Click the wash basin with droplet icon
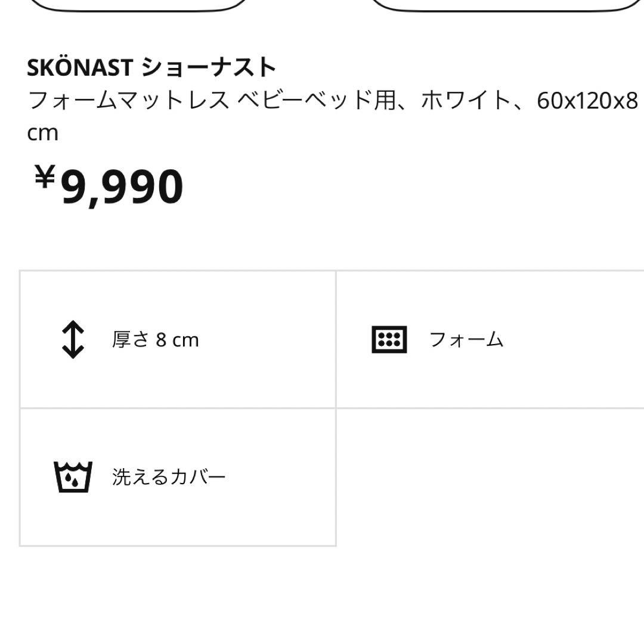This screenshot has width=644, height=644. [x=72, y=476]
